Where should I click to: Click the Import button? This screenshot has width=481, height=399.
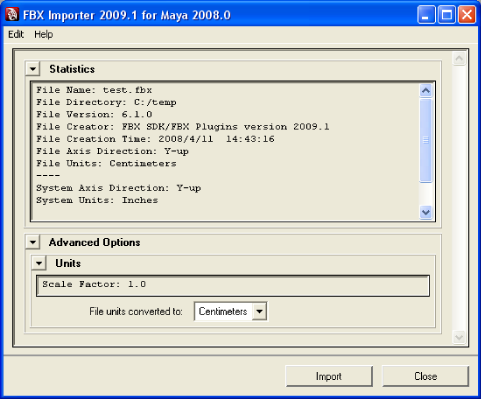pyautogui.click(x=329, y=376)
